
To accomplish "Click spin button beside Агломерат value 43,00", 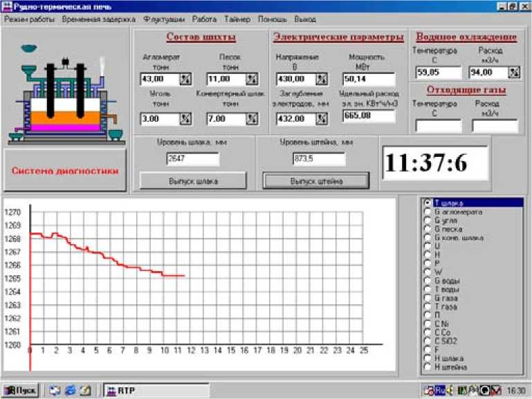I will [x=185, y=79].
